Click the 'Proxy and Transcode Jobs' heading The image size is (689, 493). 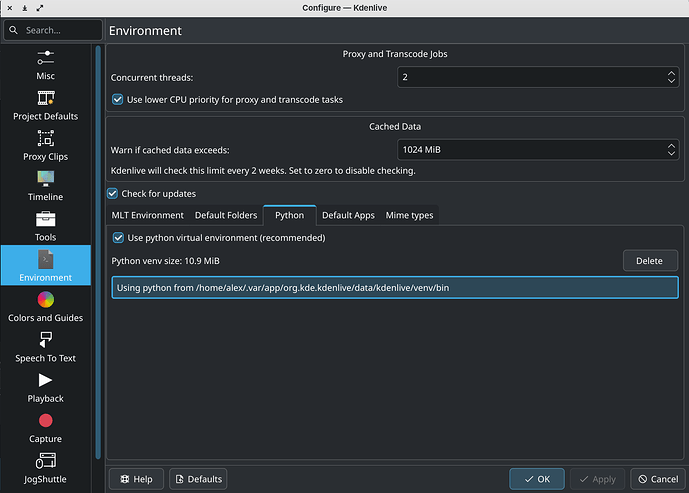[x=395, y=54]
